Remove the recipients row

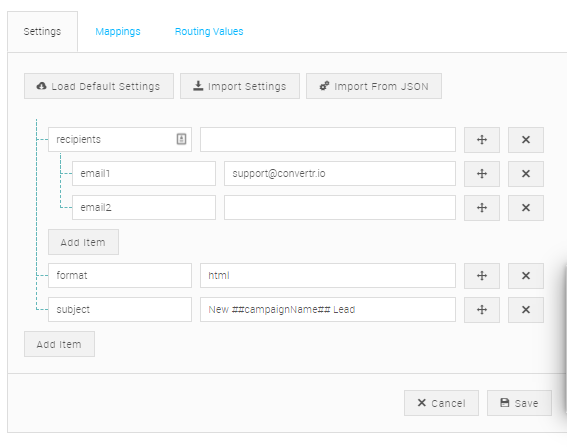click(526, 140)
